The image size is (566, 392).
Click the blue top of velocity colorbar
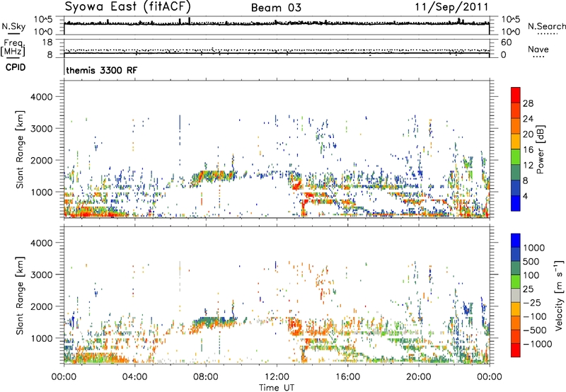(x=516, y=241)
